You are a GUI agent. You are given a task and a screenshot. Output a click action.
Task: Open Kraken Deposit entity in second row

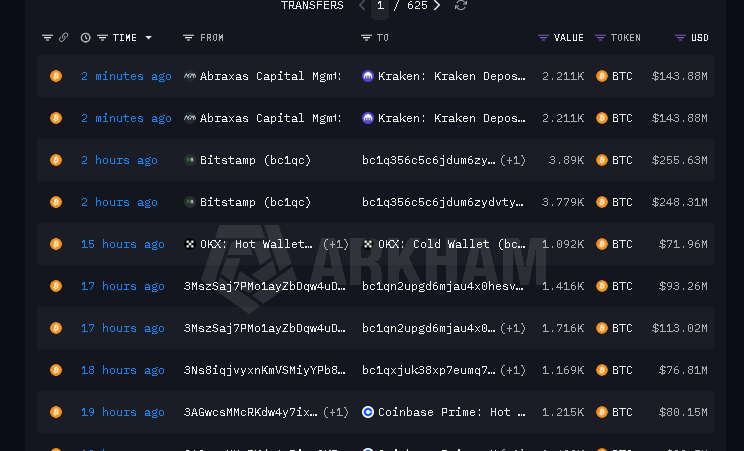[x=452, y=118]
